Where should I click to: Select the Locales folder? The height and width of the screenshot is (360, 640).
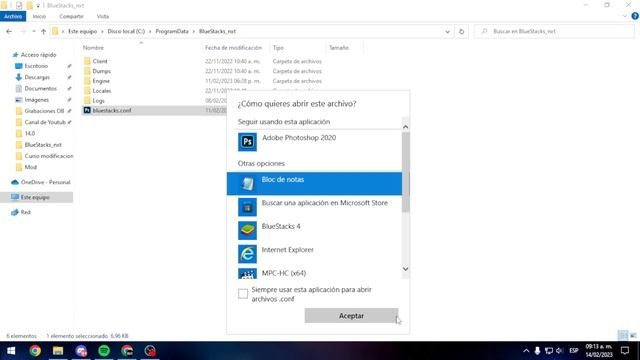(x=102, y=91)
